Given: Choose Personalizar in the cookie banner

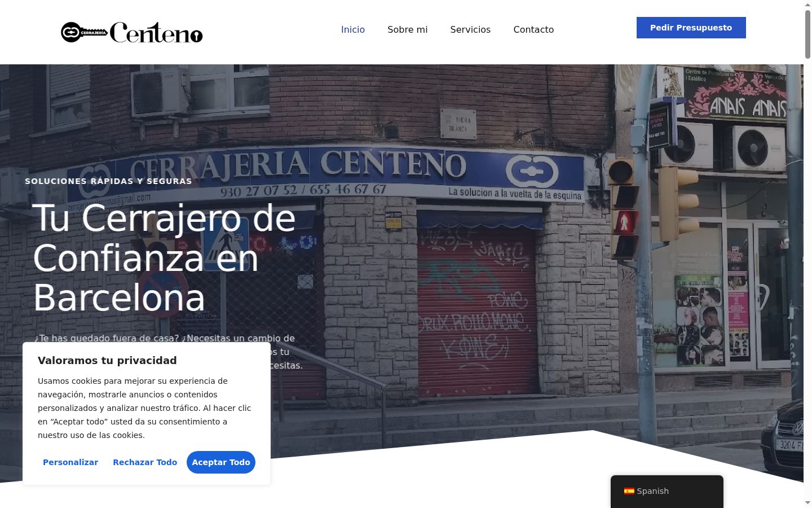Looking at the screenshot, I should 70,462.
